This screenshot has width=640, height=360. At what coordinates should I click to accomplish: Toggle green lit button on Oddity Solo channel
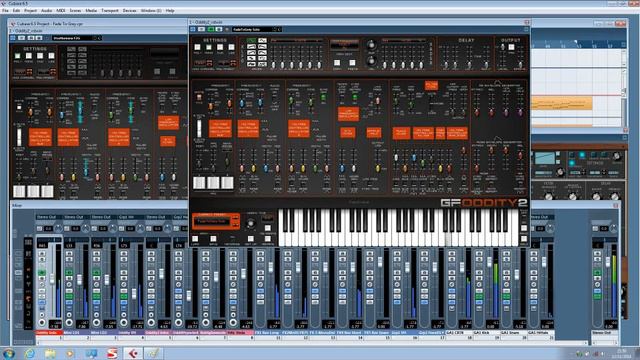pyautogui.click(x=42, y=273)
